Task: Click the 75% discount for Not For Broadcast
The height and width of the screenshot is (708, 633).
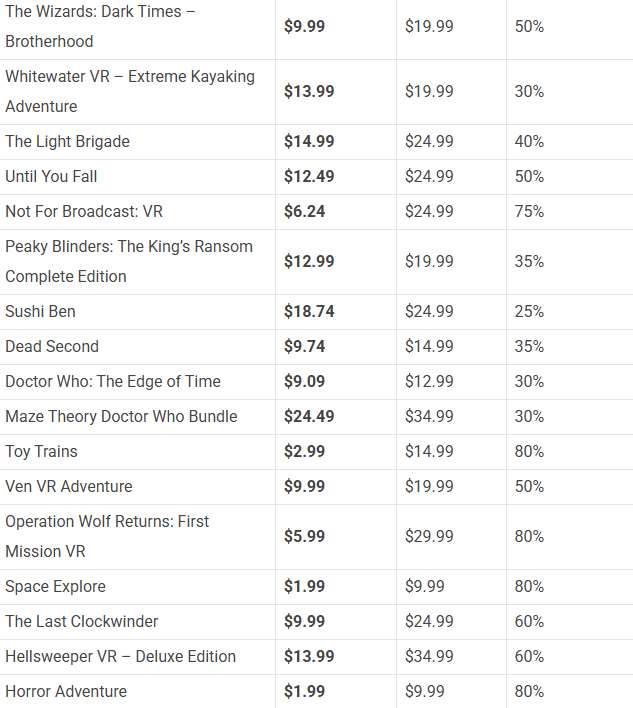Action: click(x=529, y=212)
